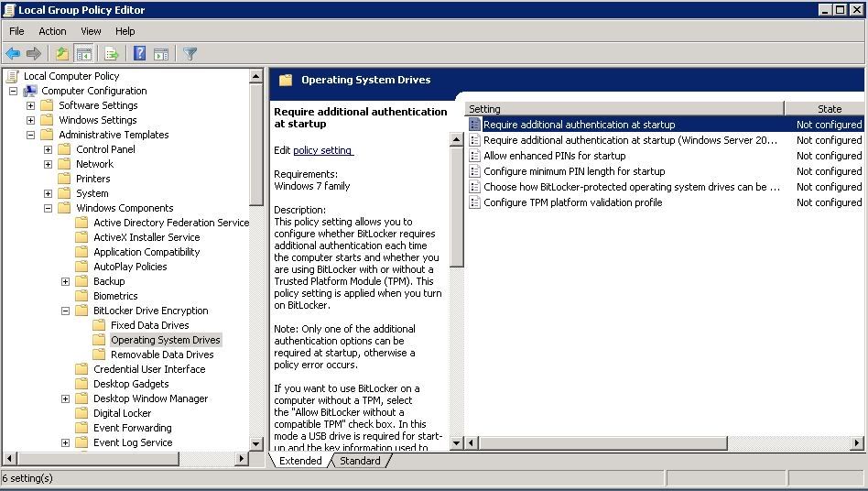Click the Forward arrow toolbar icon
Viewport: 868px width, 491px height.
(34, 54)
